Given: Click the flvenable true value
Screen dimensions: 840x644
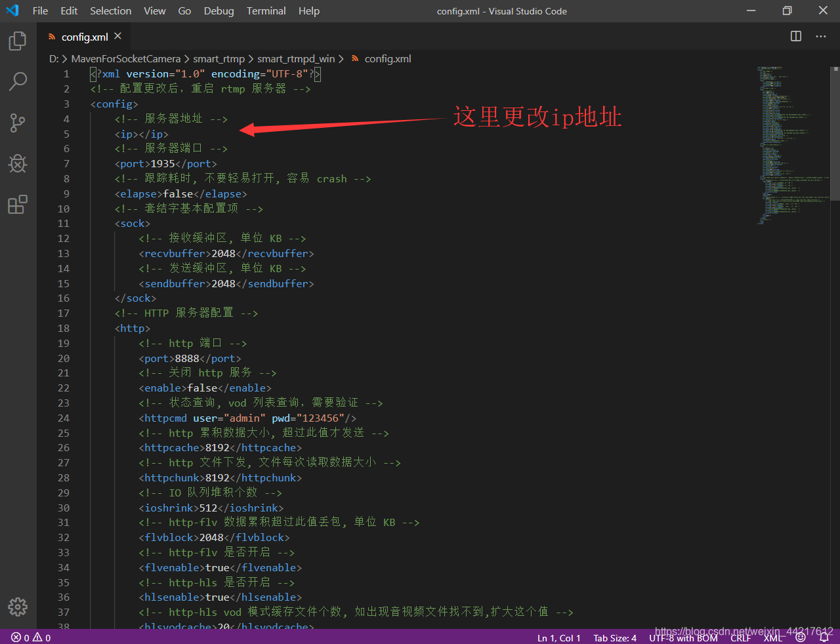Looking at the screenshot, I should click(217, 568).
